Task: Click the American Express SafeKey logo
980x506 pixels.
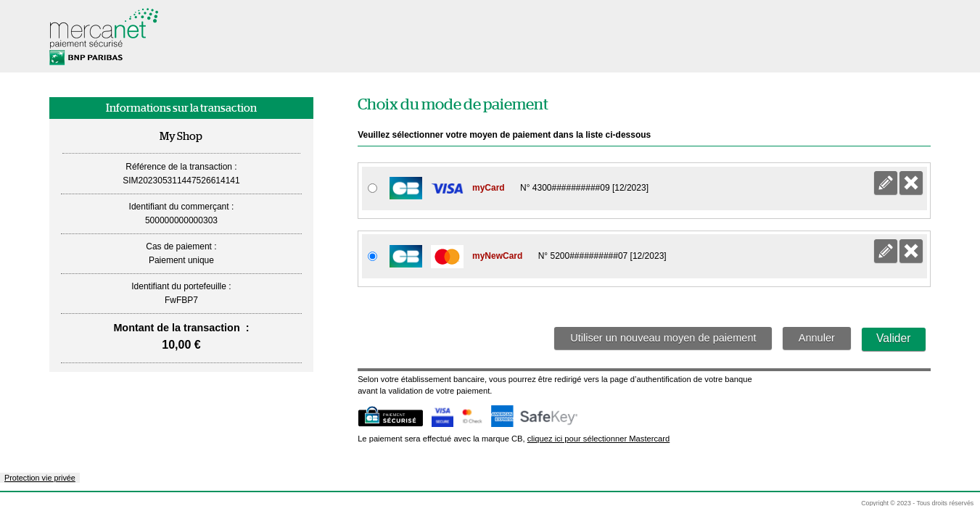Action: pos(535,417)
